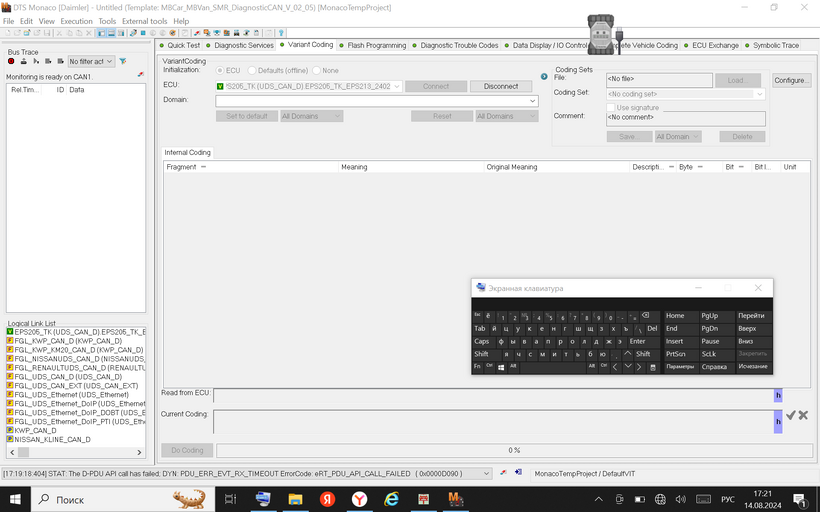The image size is (820, 512).
Task: Click the play-list icon in Bus Trace toolbar
Action: tap(36, 61)
